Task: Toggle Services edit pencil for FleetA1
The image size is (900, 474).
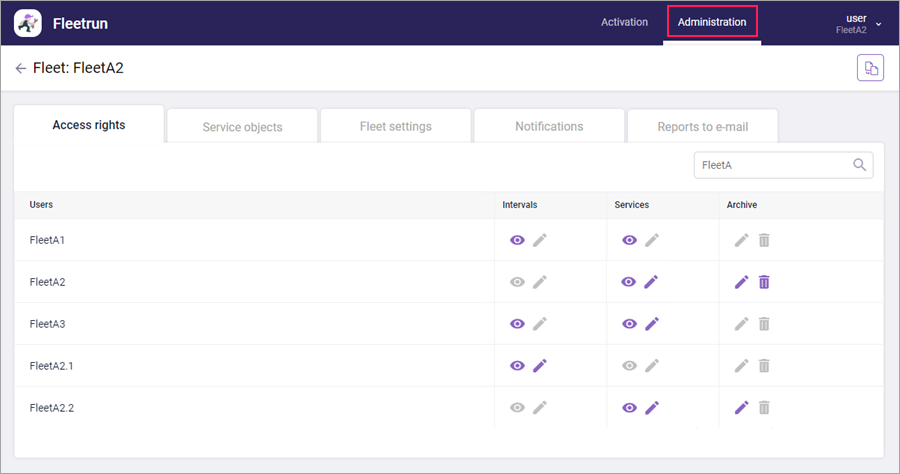Action: coord(651,240)
